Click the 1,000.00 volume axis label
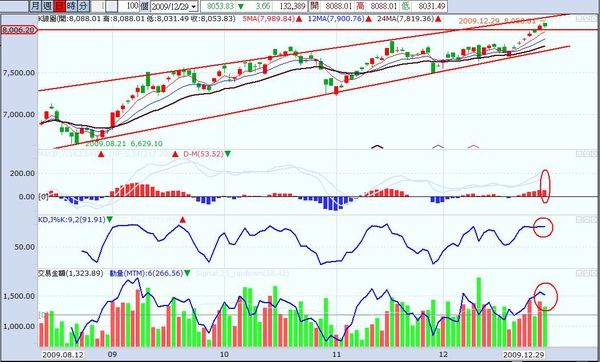The width and height of the screenshot is (600, 362). [19, 326]
